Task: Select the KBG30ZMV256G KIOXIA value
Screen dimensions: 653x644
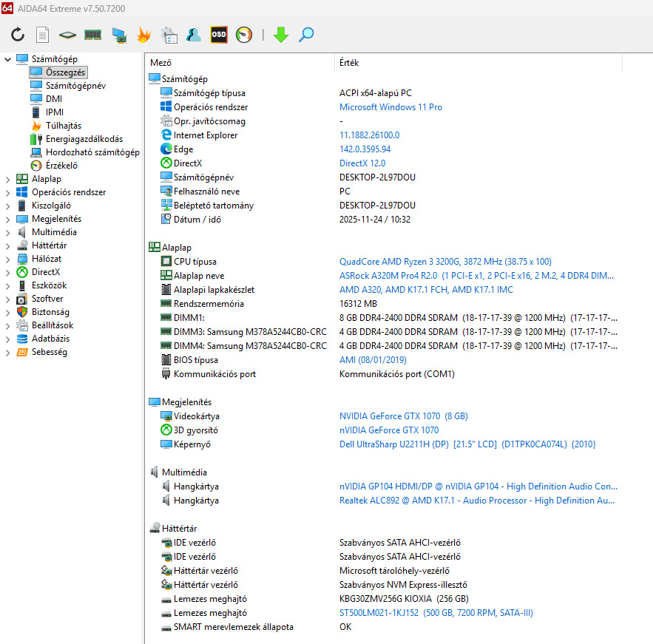Action: pyautogui.click(x=404, y=599)
